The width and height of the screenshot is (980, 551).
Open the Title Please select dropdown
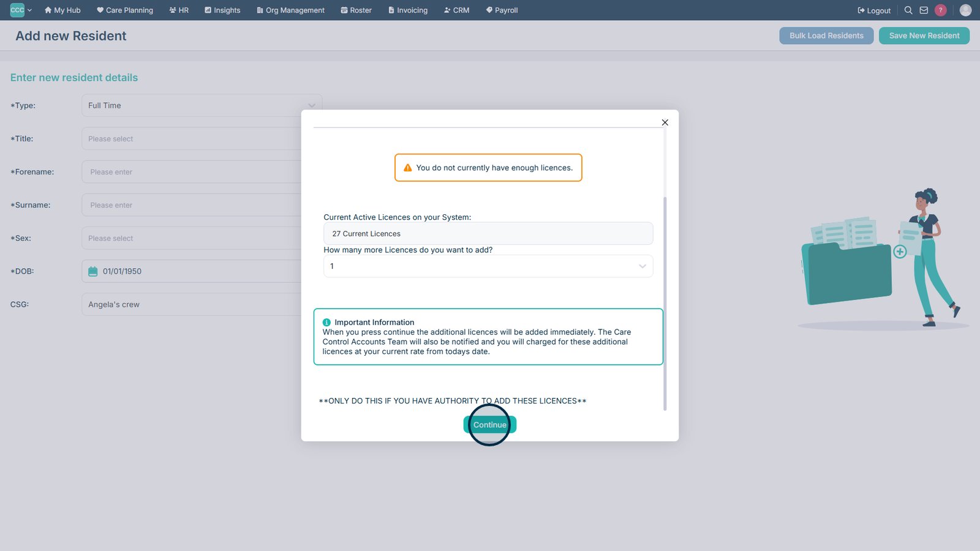click(191, 139)
